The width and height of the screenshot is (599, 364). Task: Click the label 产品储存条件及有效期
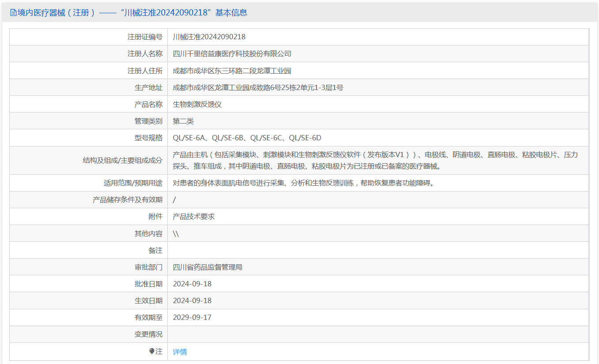(128, 200)
